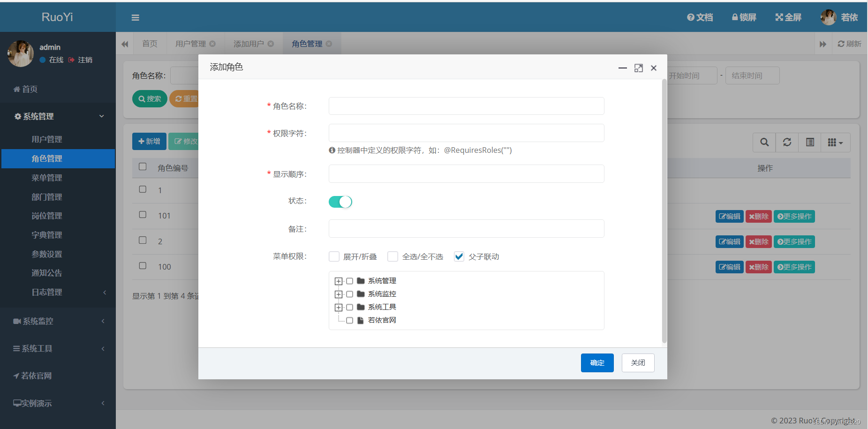The width and height of the screenshot is (868, 429).
Task: Toggle the 状态 switch off
Action: tap(340, 202)
